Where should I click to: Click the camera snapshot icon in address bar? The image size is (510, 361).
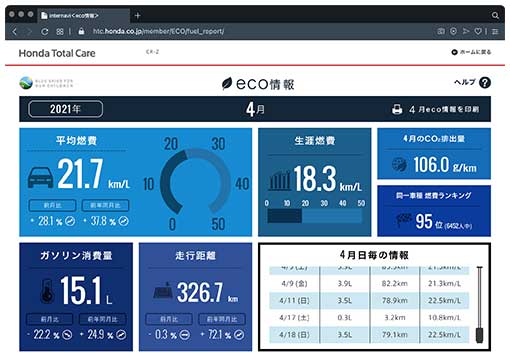441,31
